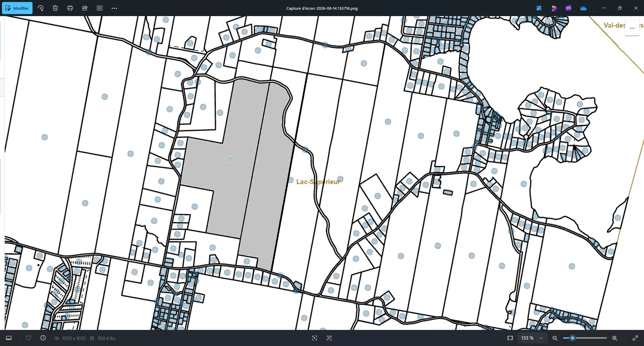Delete the image using the trash icon
Screen dimensions: 644x346
[55, 8]
